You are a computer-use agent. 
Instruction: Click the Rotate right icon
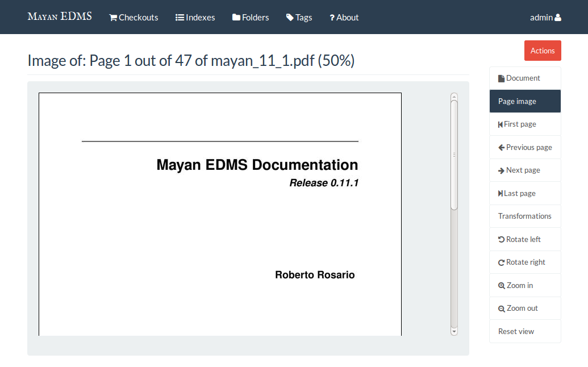(501, 262)
